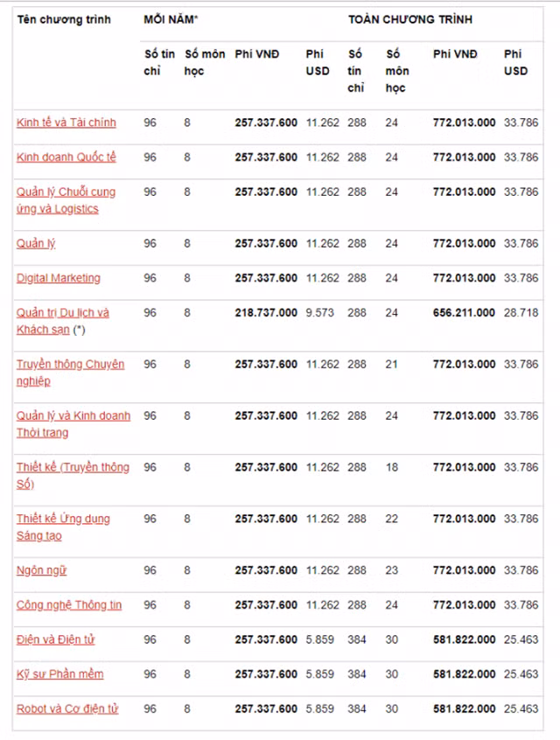Viewport: 560px width, 740px height.
Task: Open the Kinh doanh Quốc tế link
Action: (66, 157)
